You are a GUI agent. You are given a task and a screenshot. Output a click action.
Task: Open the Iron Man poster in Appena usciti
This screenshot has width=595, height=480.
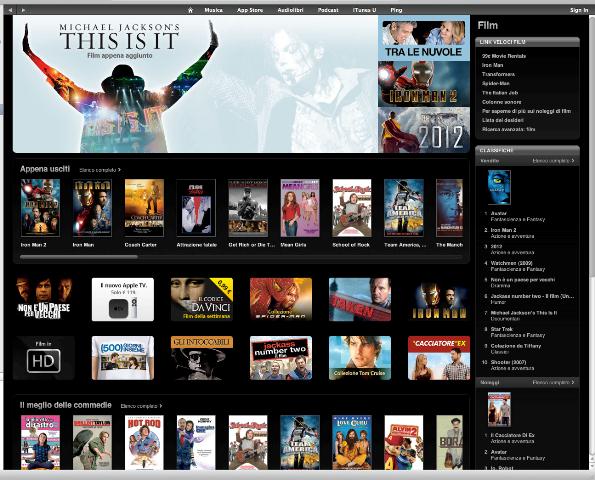[x=92, y=208]
